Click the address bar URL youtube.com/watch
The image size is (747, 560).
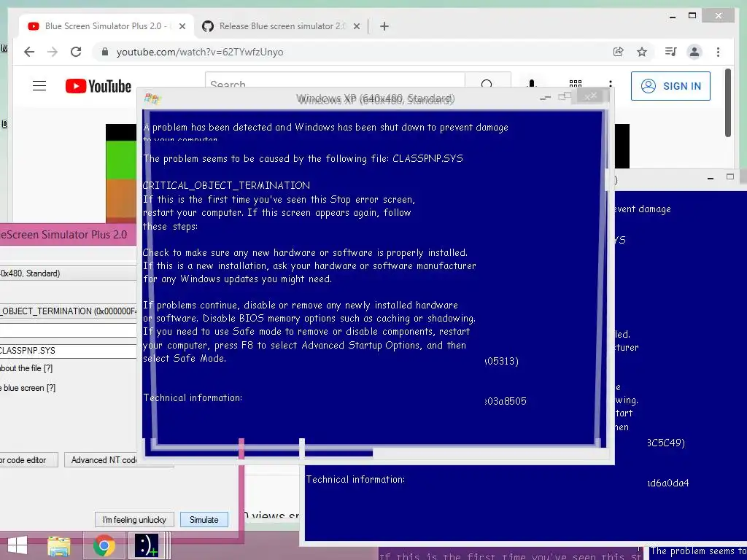click(x=200, y=52)
